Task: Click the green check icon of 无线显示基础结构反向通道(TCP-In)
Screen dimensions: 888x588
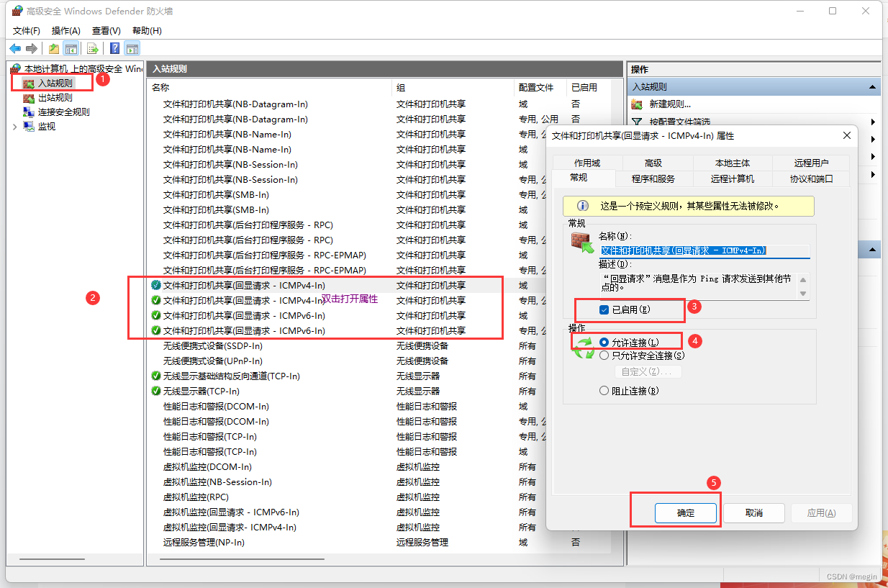Action: (156, 376)
